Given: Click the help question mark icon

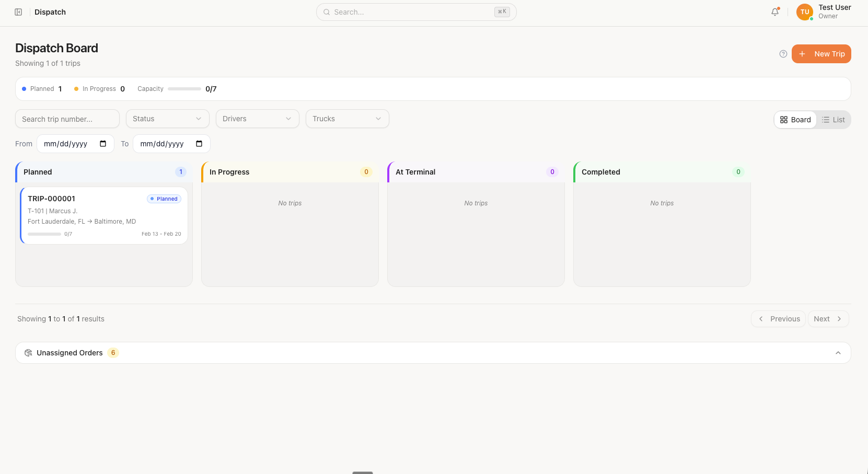Looking at the screenshot, I should click(x=783, y=54).
